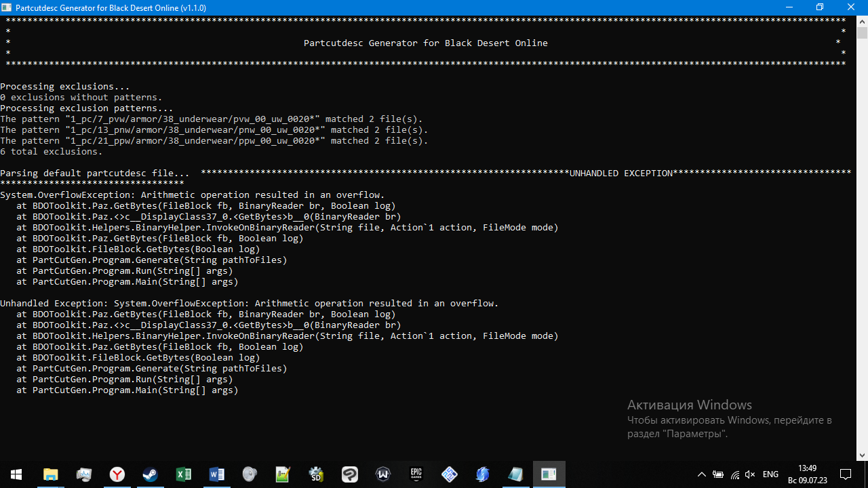Switch the ENG input language indicator
This screenshot has width=868, height=488.
click(771, 474)
